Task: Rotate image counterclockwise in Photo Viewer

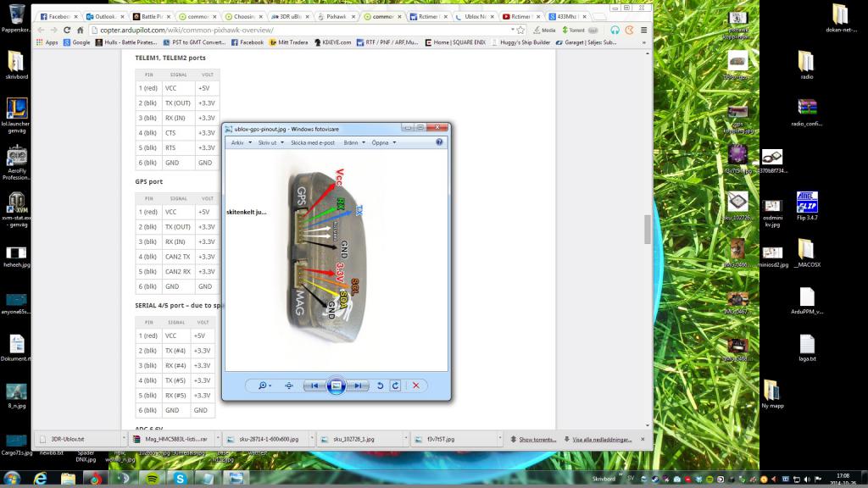Action: pyautogui.click(x=381, y=385)
